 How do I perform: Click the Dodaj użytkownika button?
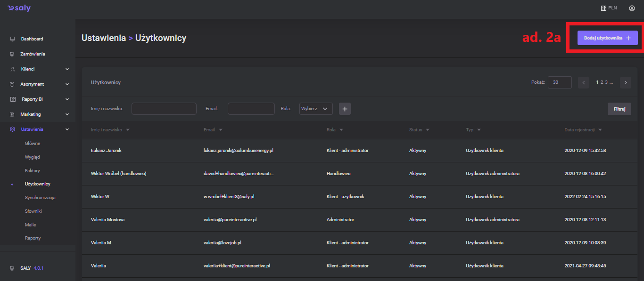(x=607, y=38)
